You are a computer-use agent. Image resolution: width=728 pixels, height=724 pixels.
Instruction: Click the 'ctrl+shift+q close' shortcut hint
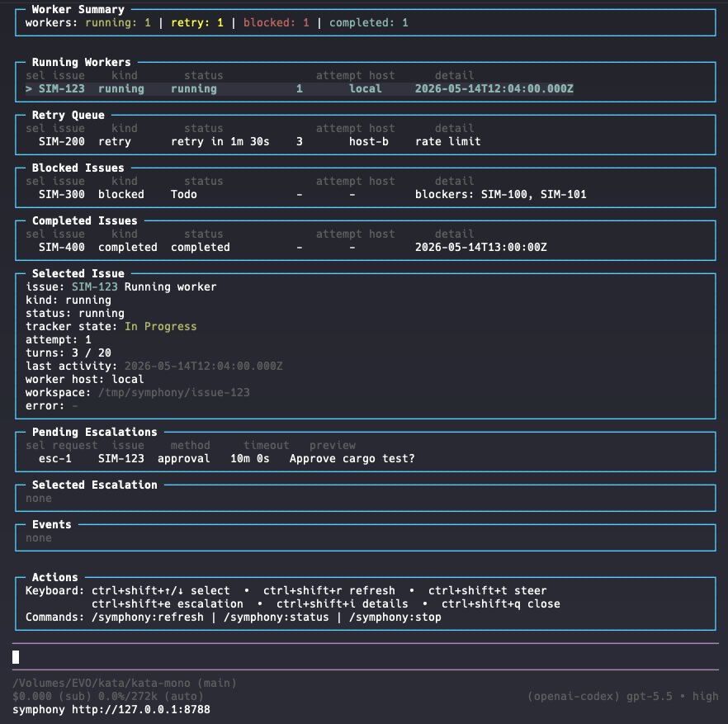[x=500, y=604]
